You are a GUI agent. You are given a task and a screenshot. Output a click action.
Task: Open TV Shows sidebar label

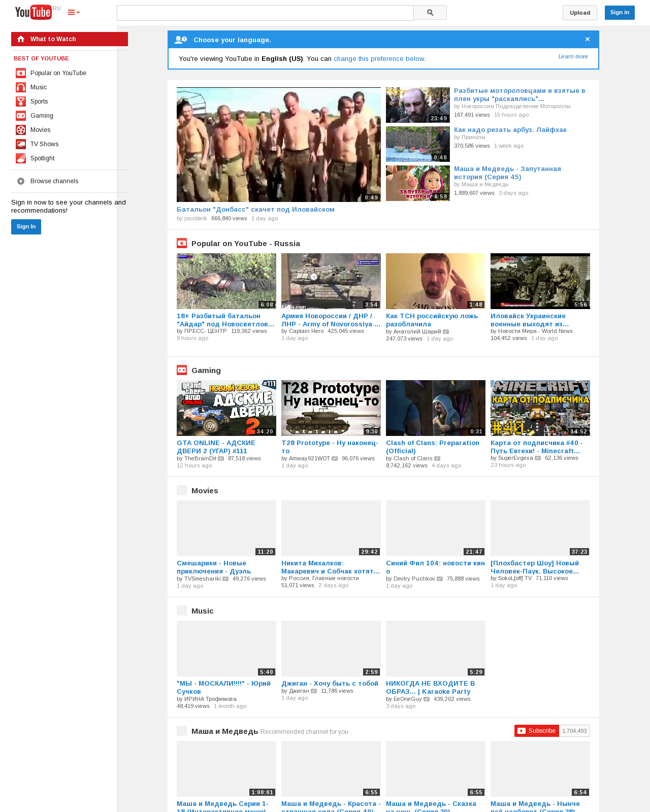click(44, 144)
